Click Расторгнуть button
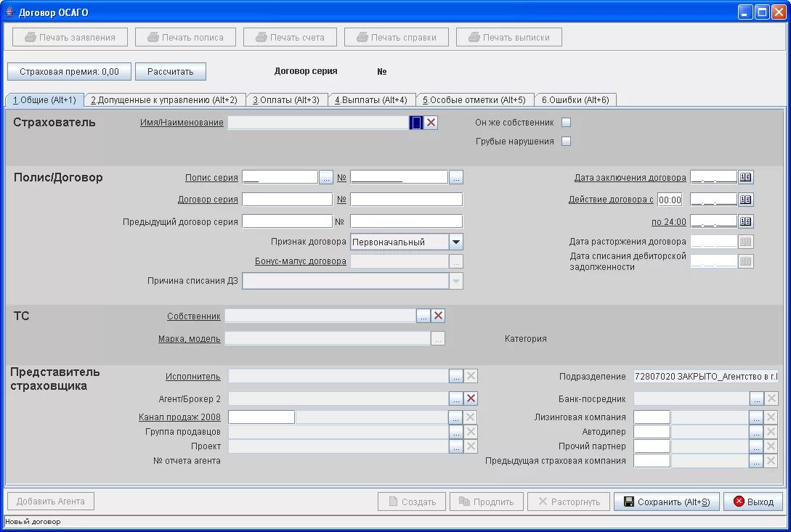The width and height of the screenshot is (791, 532). (x=569, y=502)
